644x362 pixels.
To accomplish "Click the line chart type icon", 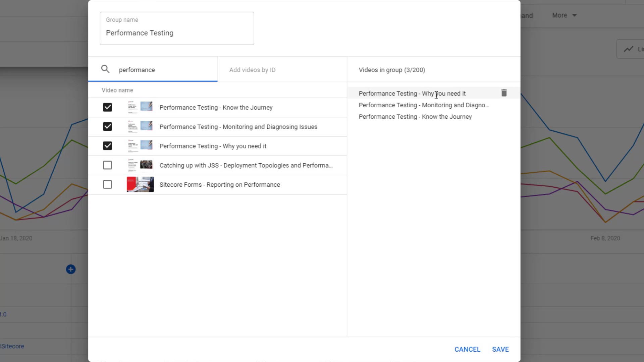I will pyautogui.click(x=628, y=49).
